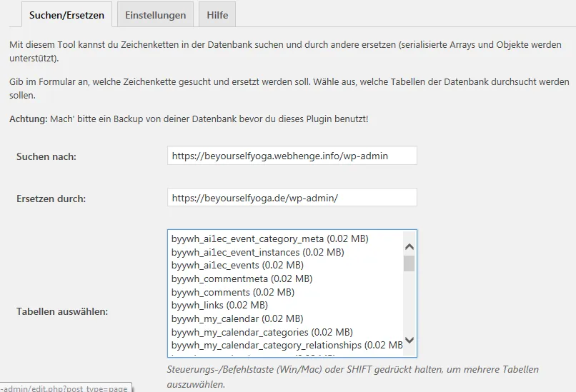Click the Ersetzen durch label
Image resolution: width=576 pixels, height=392 pixels.
(51, 198)
